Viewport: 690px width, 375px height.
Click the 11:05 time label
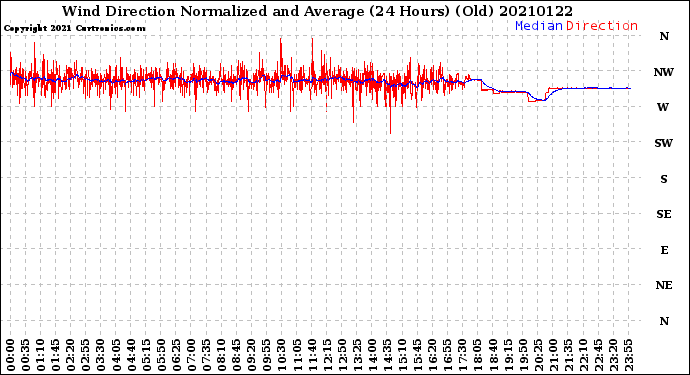click(x=297, y=355)
